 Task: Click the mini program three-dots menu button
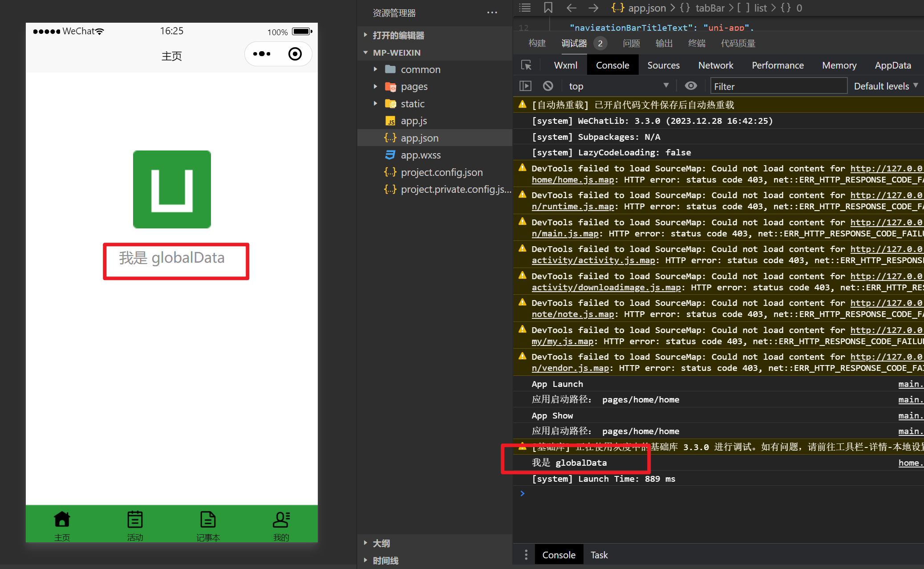[262, 54]
